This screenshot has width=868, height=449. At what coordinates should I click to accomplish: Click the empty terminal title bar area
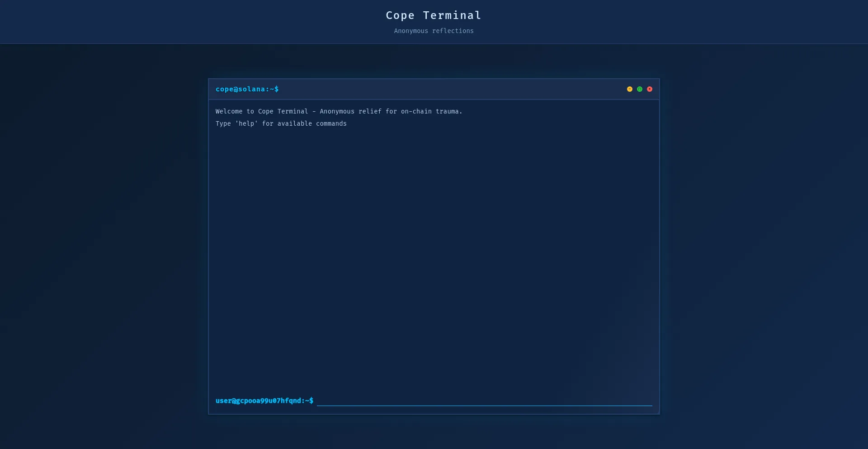452,89
